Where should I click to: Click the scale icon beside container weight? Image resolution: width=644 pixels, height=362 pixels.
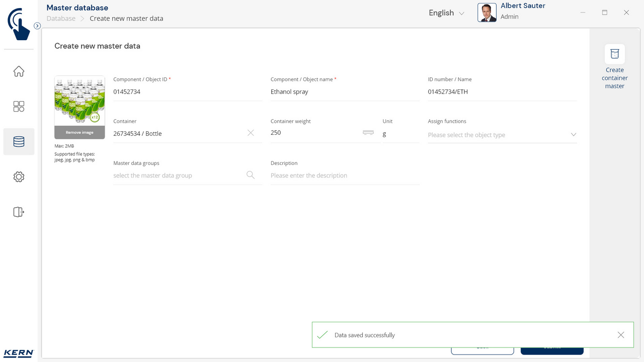click(x=368, y=133)
